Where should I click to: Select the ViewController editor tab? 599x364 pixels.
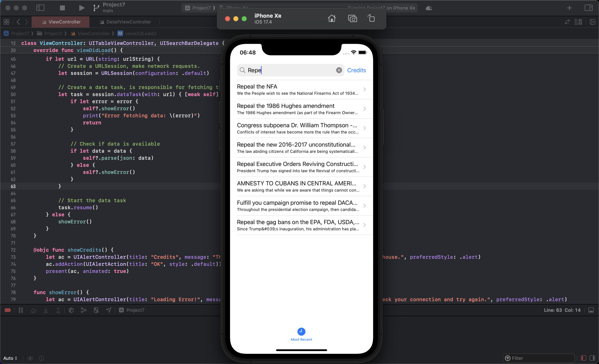point(64,22)
